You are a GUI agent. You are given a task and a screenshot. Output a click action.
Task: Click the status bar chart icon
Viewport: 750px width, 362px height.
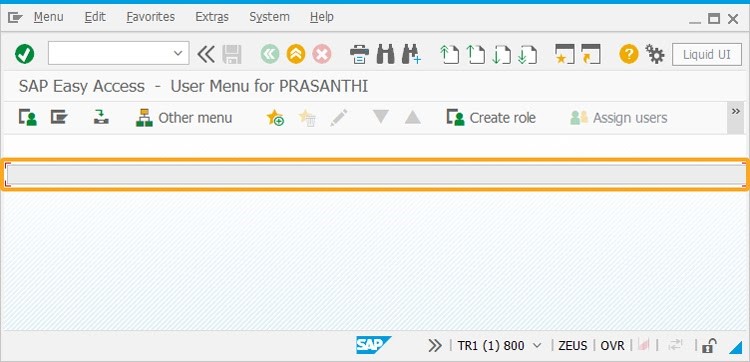[644, 345]
